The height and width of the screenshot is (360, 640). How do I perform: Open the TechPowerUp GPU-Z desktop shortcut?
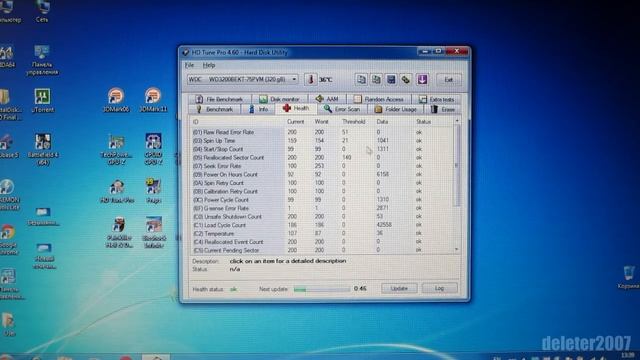tap(116, 149)
